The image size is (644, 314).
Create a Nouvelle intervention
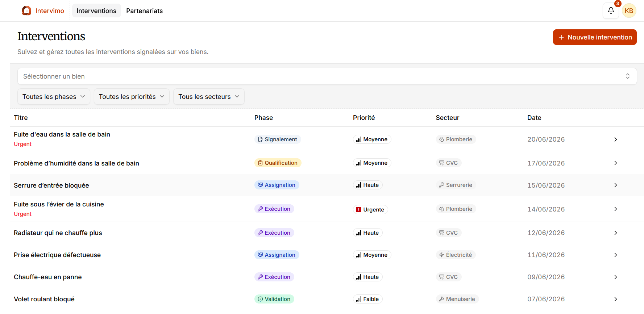tap(594, 37)
